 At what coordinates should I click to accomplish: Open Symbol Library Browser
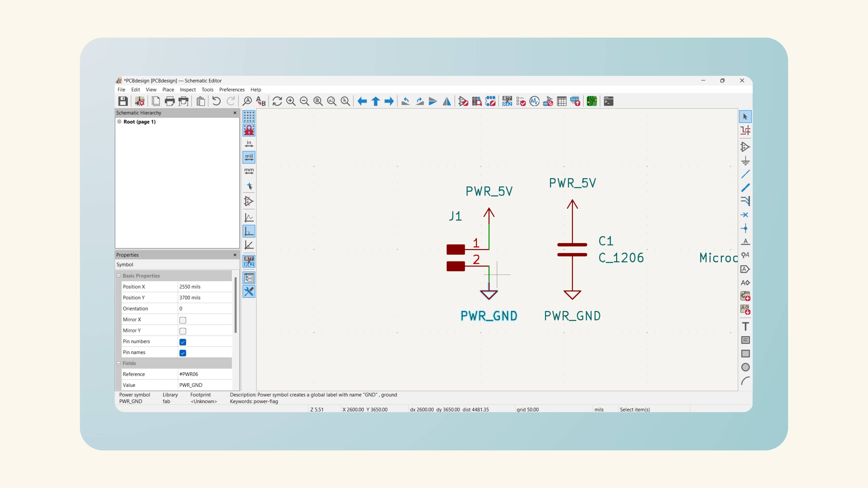[x=477, y=101]
